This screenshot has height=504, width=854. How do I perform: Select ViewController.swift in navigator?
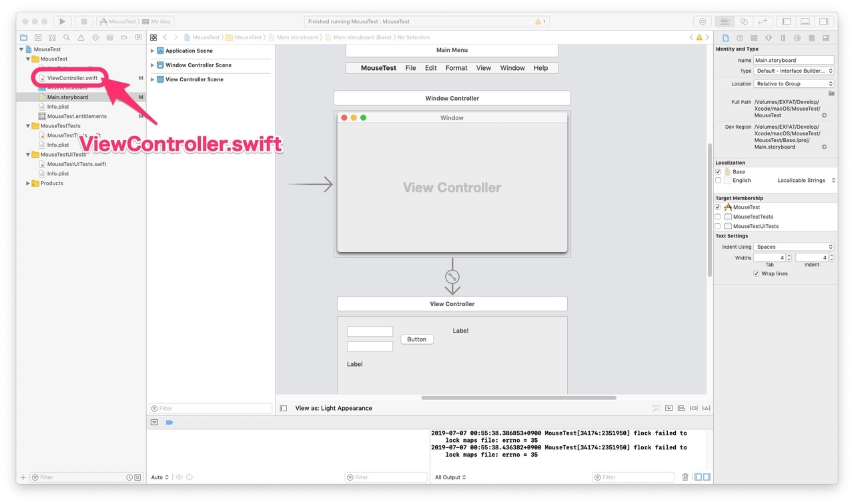click(72, 78)
